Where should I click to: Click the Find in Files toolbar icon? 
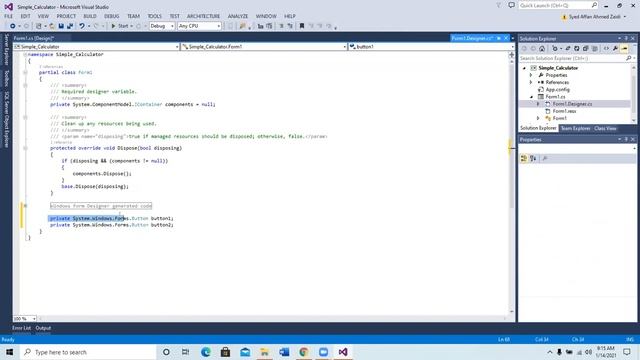(x=243, y=26)
